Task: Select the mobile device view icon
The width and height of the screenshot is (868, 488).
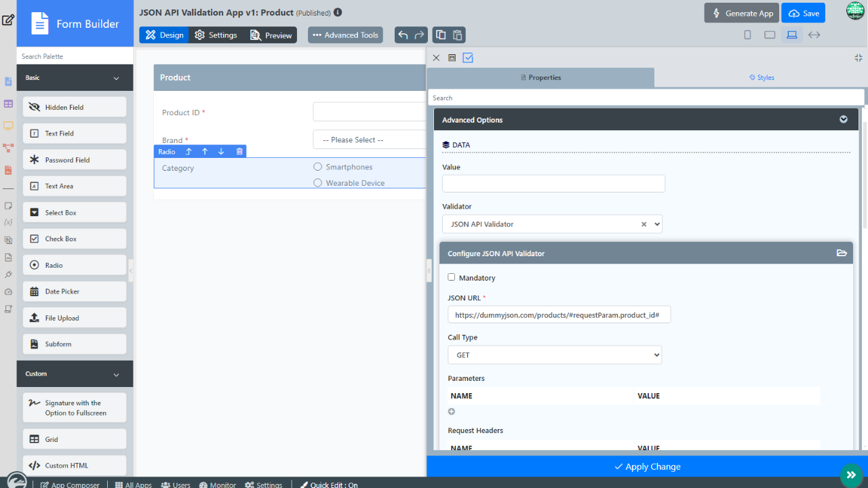Action: [x=747, y=35]
